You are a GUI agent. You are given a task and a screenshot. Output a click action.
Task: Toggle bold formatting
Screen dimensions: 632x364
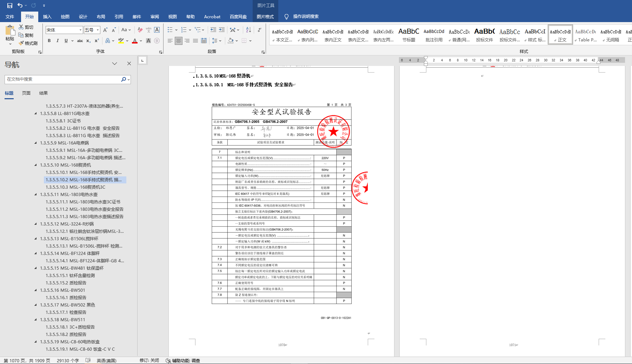(x=49, y=41)
